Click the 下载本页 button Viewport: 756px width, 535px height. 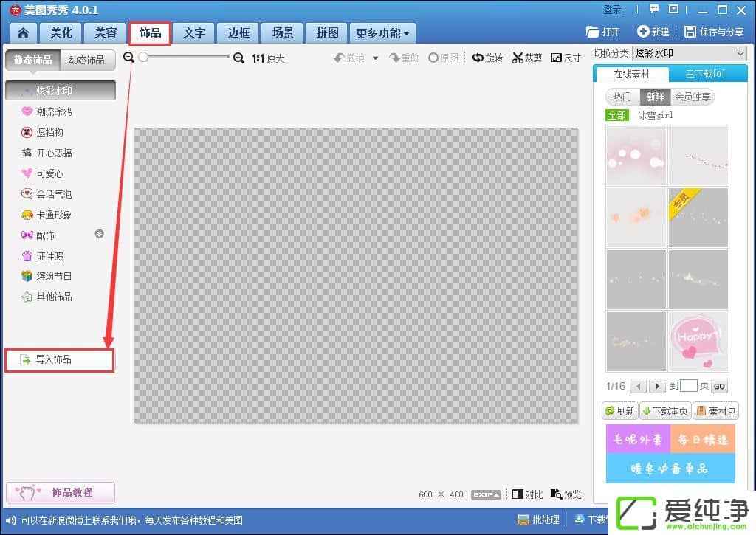click(x=664, y=411)
